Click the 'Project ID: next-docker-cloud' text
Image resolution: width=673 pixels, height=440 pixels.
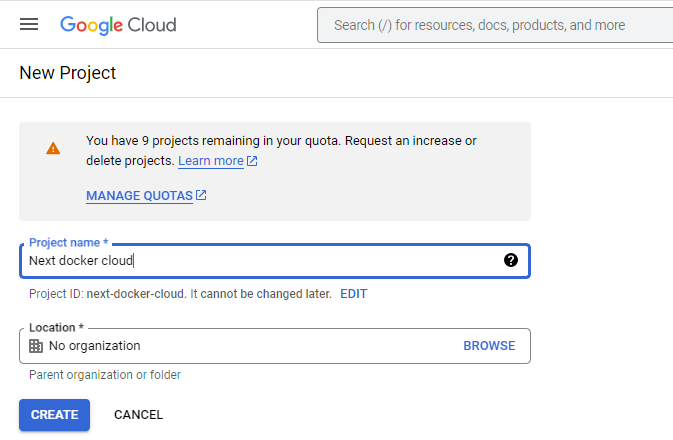point(107,294)
